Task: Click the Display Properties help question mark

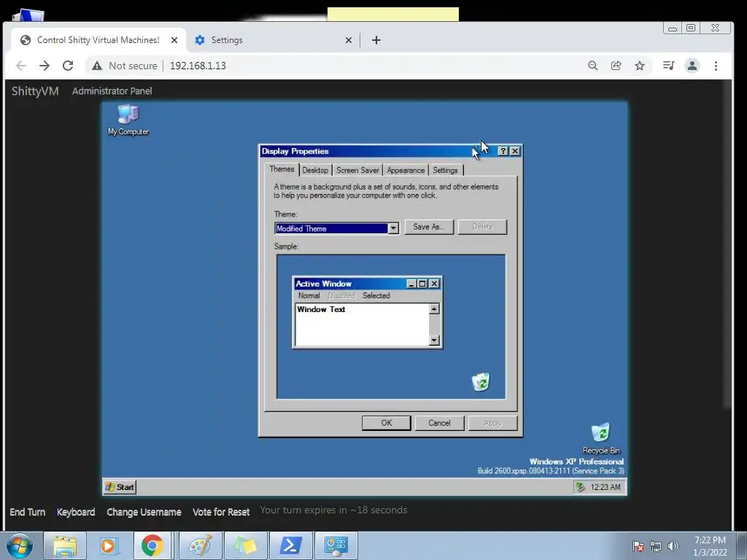Action: [503, 151]
